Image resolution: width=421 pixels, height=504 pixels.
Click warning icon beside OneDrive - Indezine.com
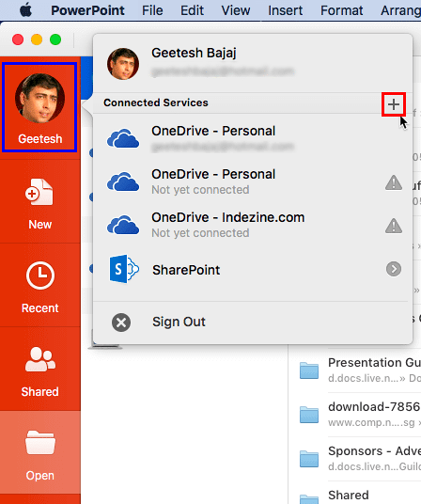click(x=394, y=226)
